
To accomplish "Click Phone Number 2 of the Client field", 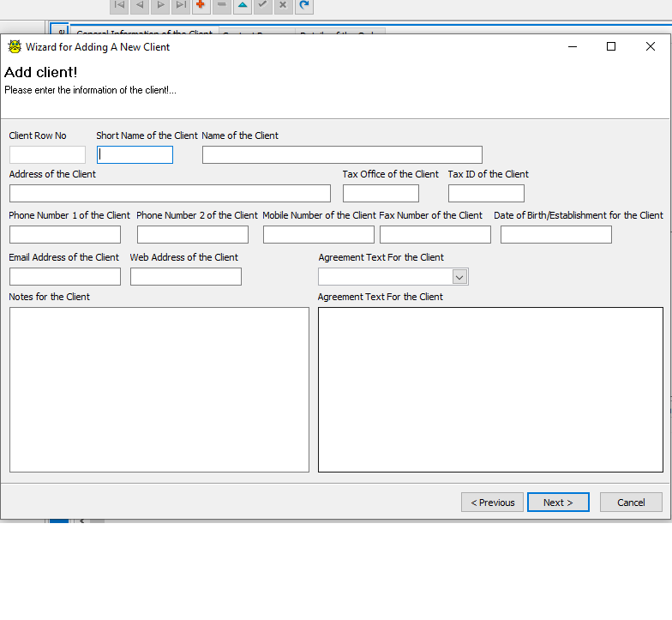I will point(193,235).
